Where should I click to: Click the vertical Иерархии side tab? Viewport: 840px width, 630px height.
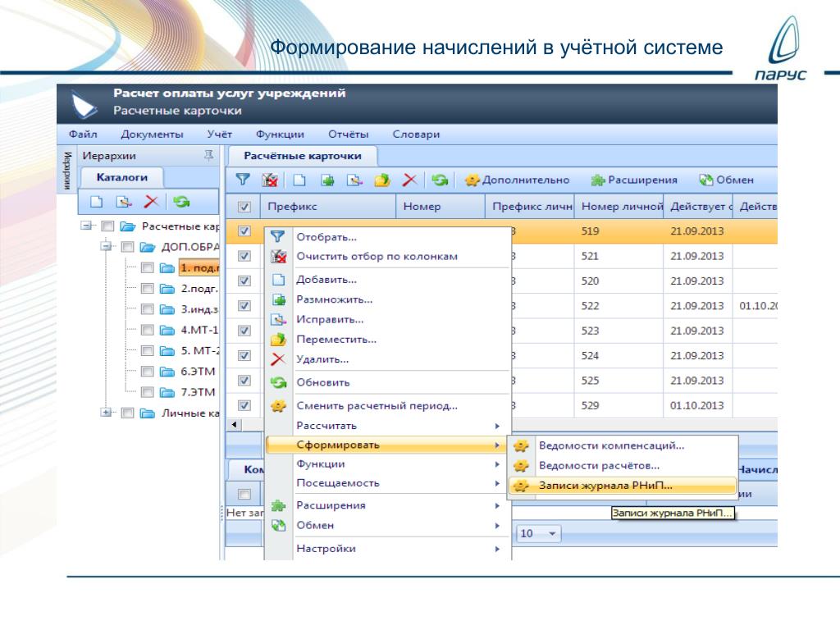click(x=67, y=171)
